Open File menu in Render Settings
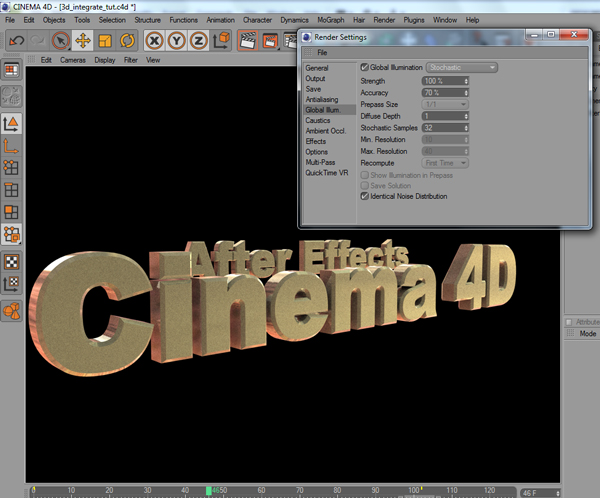Screen dimensions: 600x498 coord(322,52)
